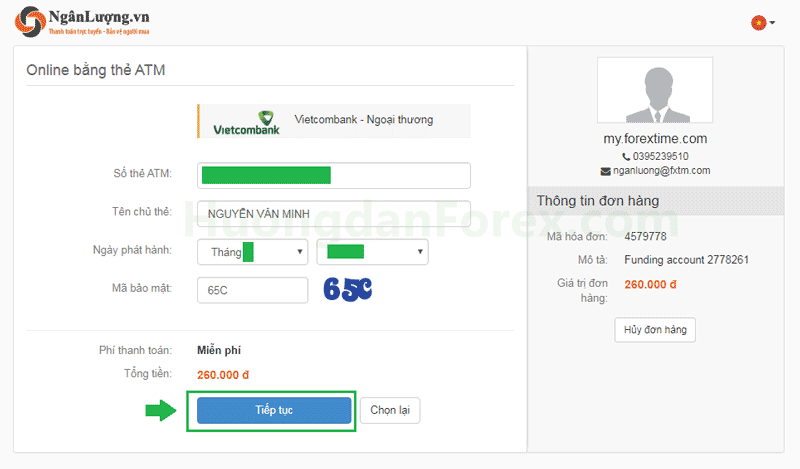Select the Vietcombank bank logo
This screenshot has height=469, width=800.
[x=246, y=122]
